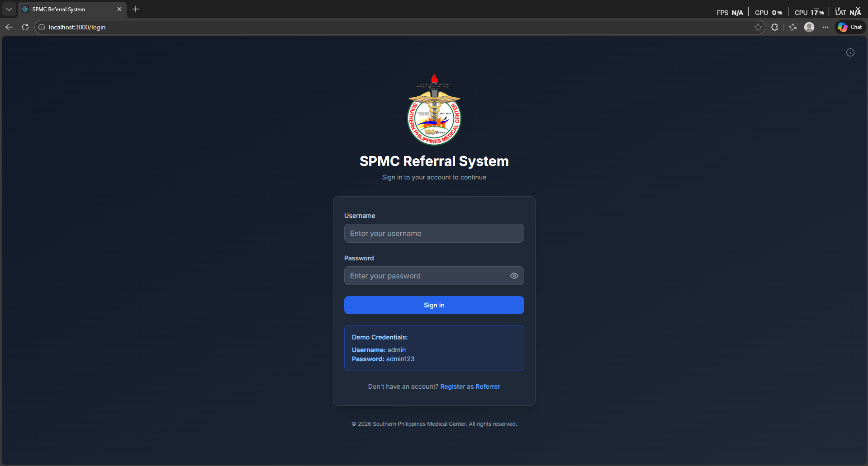The height and width of the screenshot is (466, 868).
Task: Expand the tab search dropdown arrow
Action: pos(9,9)
